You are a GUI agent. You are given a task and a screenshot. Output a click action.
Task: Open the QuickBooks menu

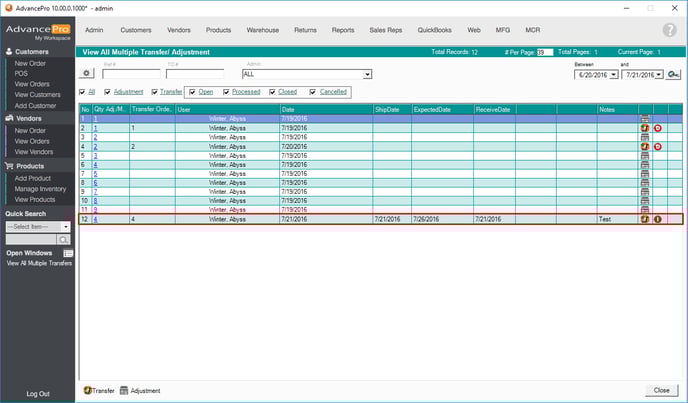coord(435,31)
